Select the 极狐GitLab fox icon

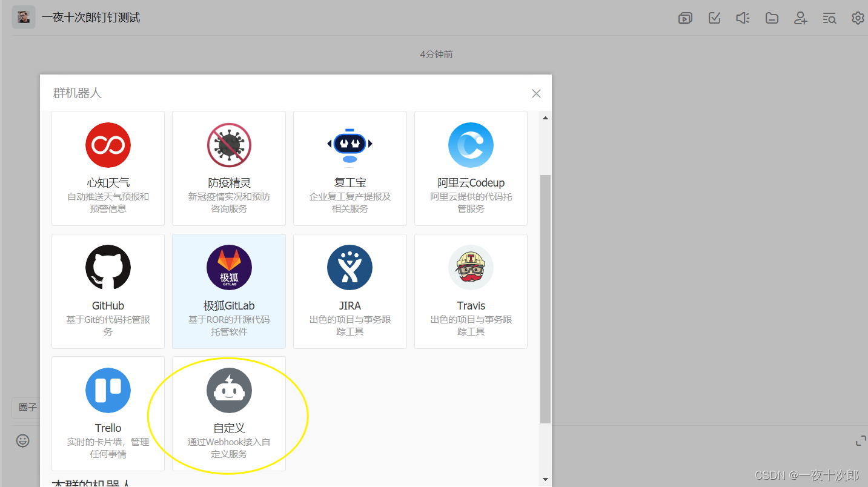[229, 268]
